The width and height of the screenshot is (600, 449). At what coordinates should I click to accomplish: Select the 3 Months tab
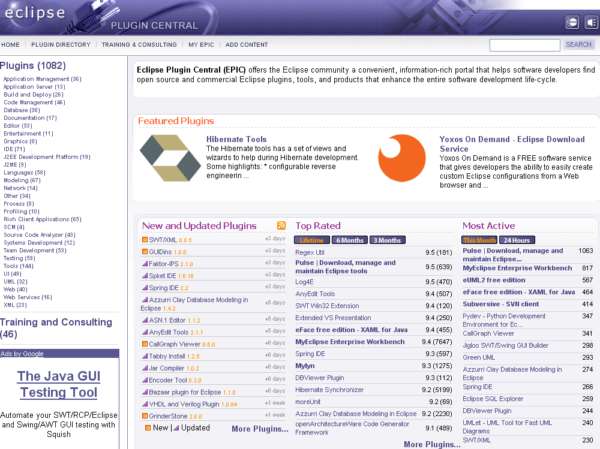[x=387, y=240]
